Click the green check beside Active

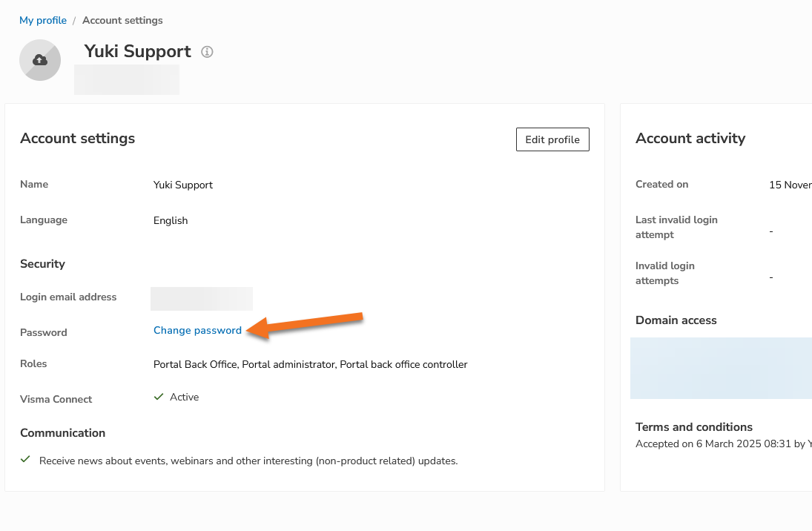point(159,397)
